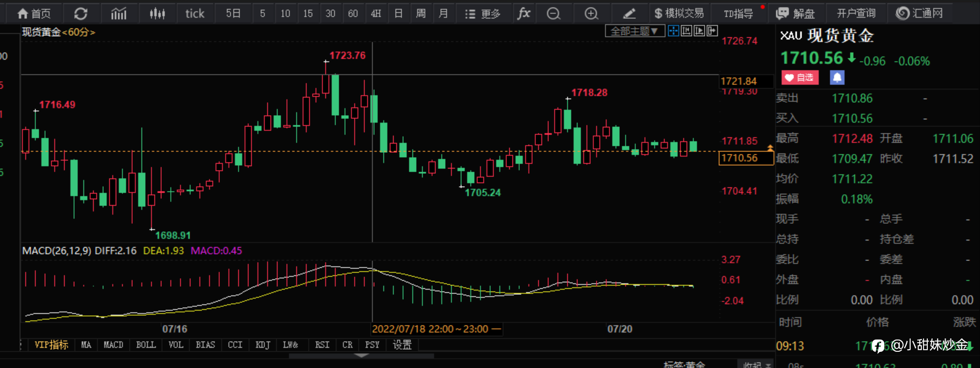Screen dimensions: 980x368
Task: Click the 现货黄金<60分> chart title
Action: 58,32
